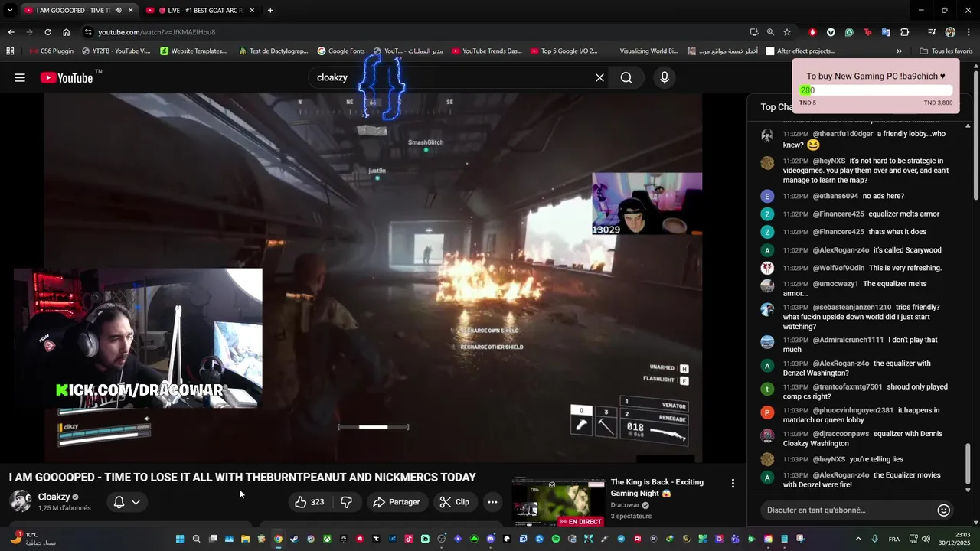Open the emoji picker in live chat

click(943, 510)
